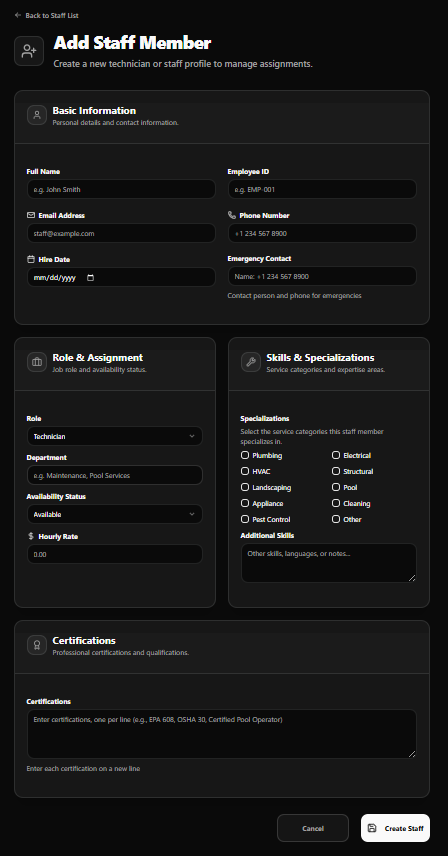The width and height of the screenshot is (448, 856).
Task: Grab the resize handle of Certifications textarea
Action: (x=412, y=754)
